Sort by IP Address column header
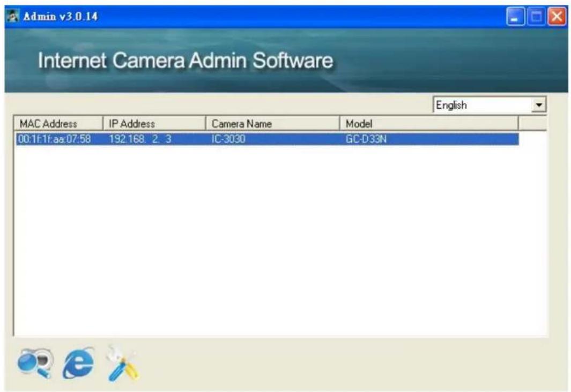Image resolution: width=571 pixels, height=392 pixels. (x=154, y=124)
